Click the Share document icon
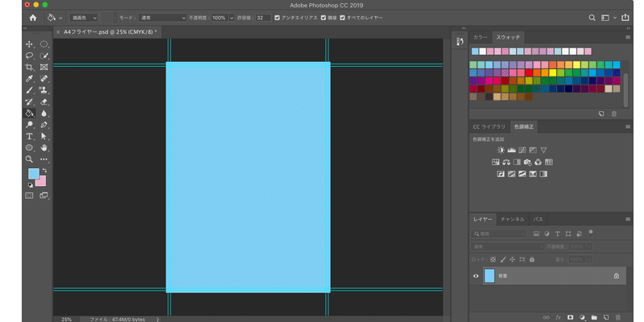 pyautogui.click(x=625, y=18)
